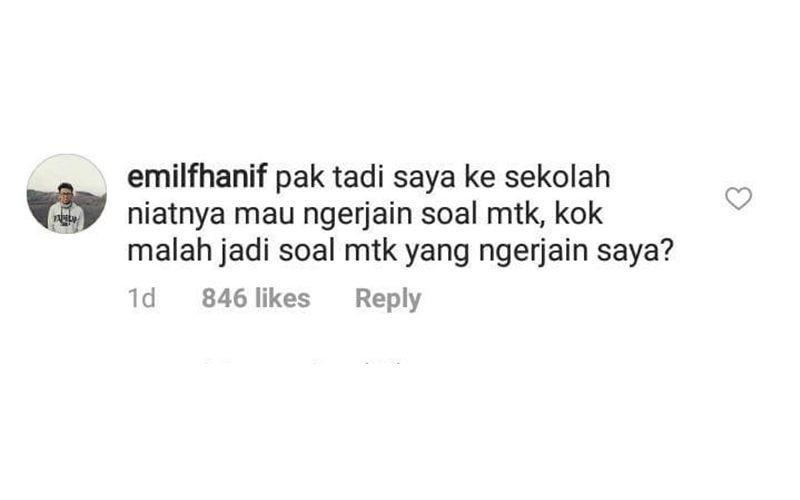Open the round avatar of the commenter

(67, 194)
